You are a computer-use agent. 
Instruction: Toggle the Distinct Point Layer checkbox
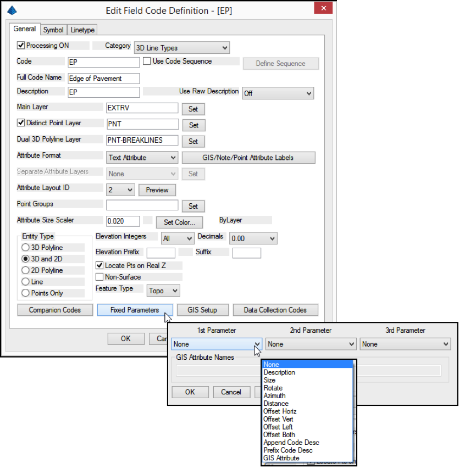point(21,122)
